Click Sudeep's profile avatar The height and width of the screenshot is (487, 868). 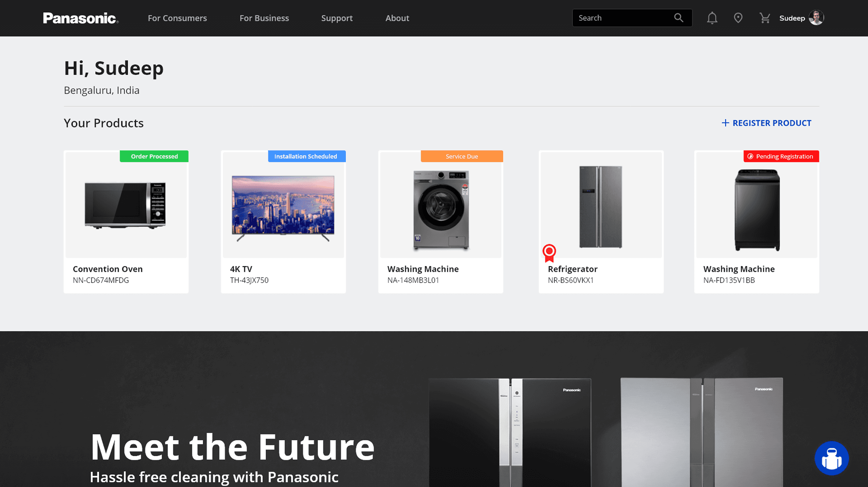[816, 18]
